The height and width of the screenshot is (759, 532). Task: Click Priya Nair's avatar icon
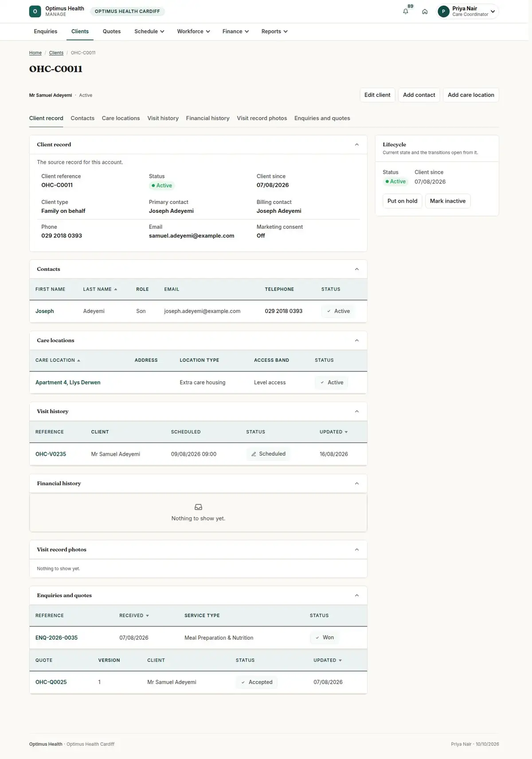point(443,12)
